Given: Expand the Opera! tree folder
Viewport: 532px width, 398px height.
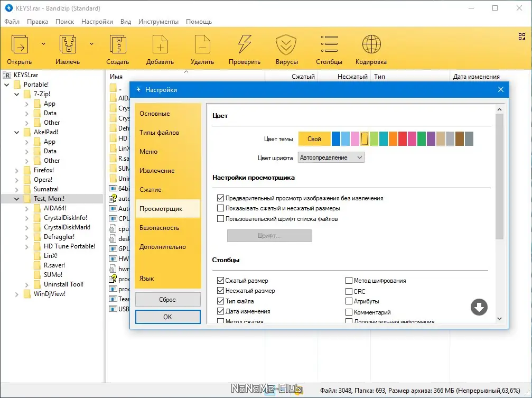Looking at the screenshot, I should [16, 180].
